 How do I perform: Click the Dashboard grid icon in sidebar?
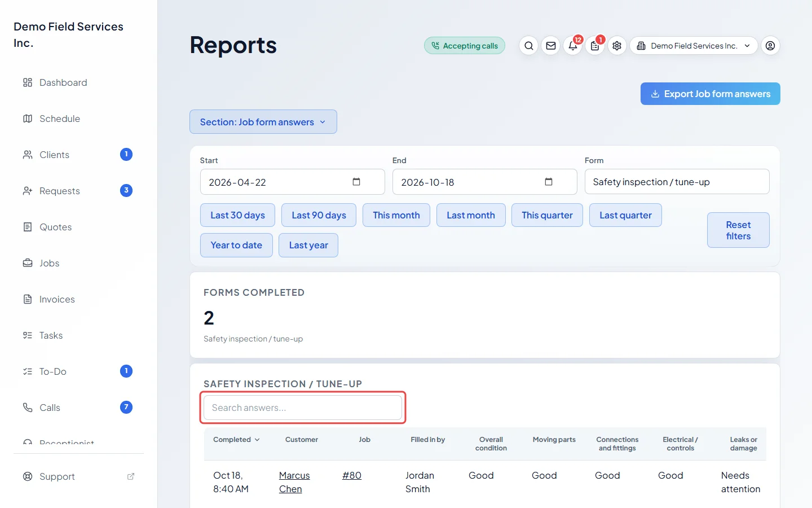[x=28, y=82]
